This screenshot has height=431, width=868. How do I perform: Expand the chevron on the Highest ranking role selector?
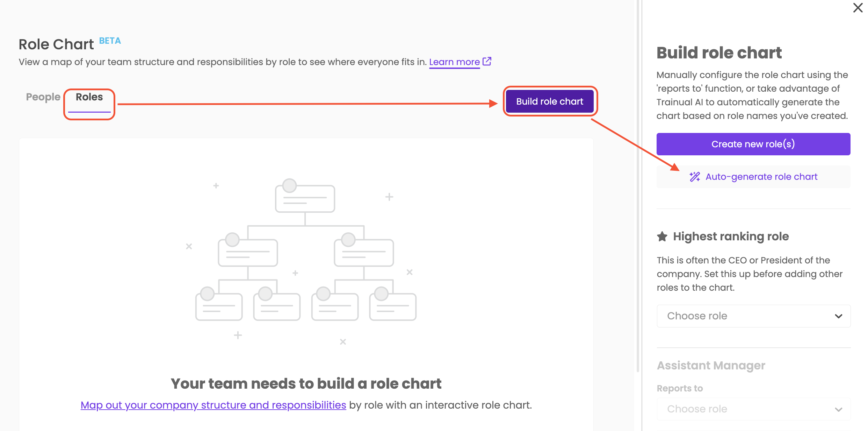838,316
